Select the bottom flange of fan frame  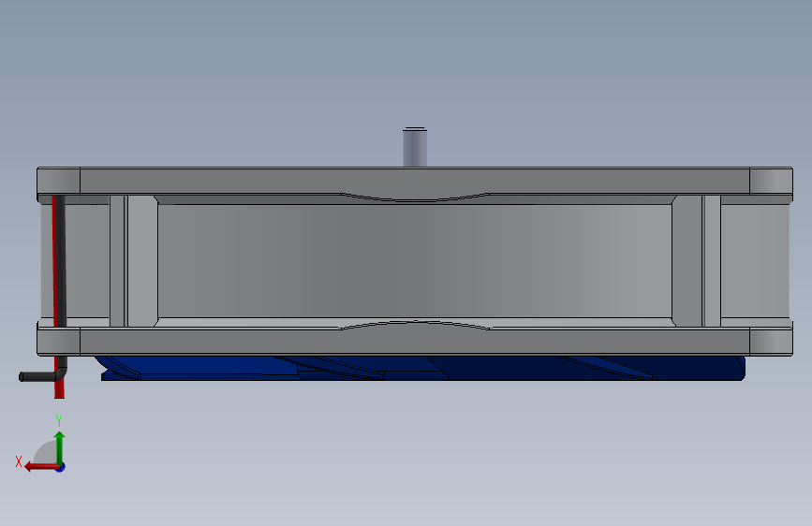tap(414, 342)
